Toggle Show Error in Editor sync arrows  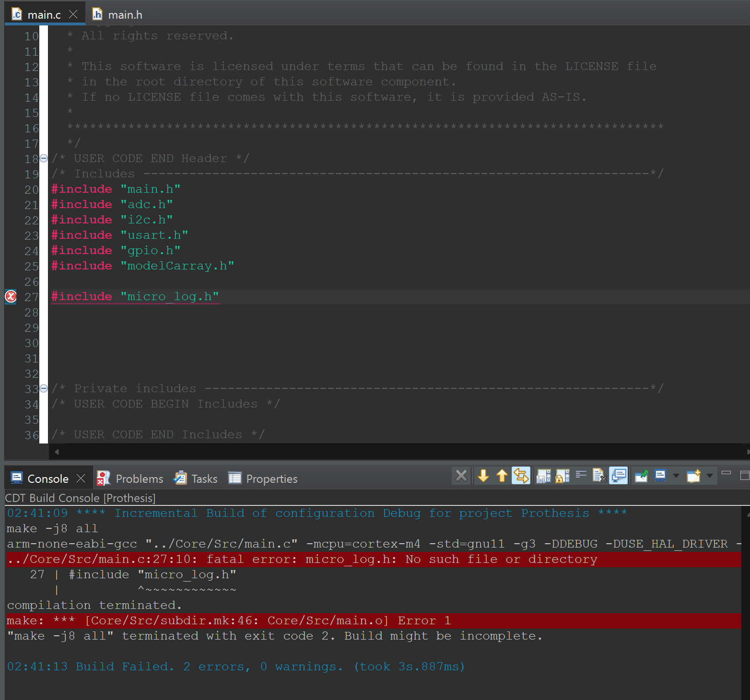point(521,476)
